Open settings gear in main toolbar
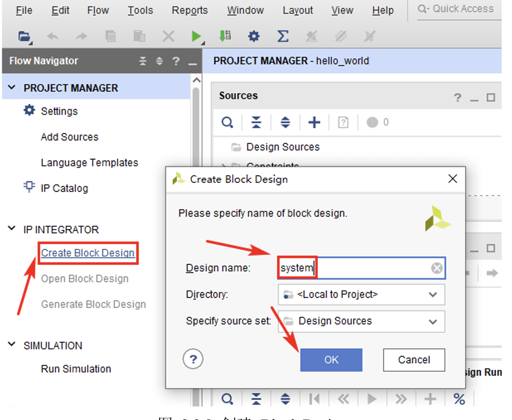Viewport: 512px width, 420px height. click(x=254, y=36)
